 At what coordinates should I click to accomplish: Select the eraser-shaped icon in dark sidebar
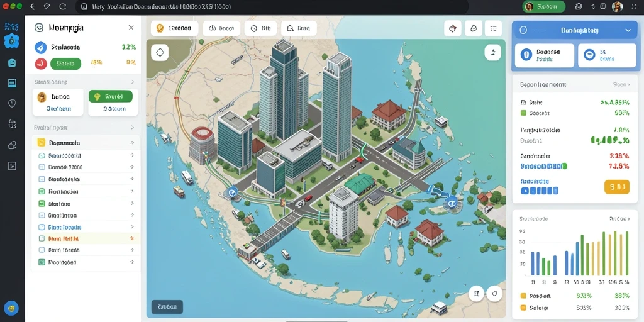[12, 145]
